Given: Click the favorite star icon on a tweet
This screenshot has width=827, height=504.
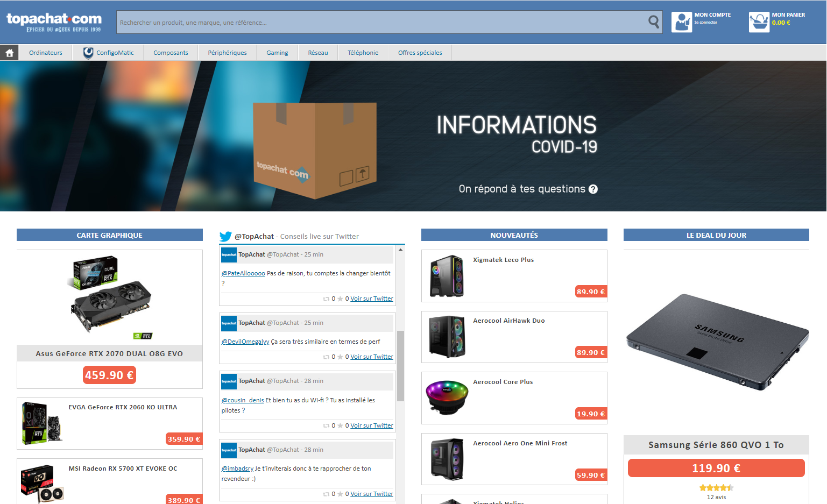Looking at the screenshot, I should [342, 299].
